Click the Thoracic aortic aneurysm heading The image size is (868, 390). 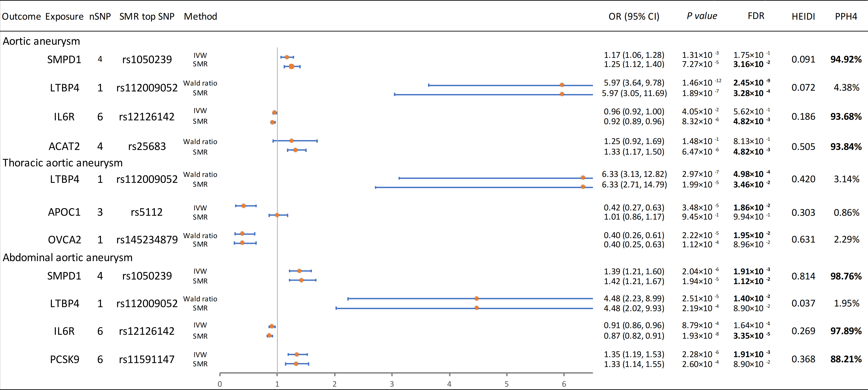coord(63,163)
